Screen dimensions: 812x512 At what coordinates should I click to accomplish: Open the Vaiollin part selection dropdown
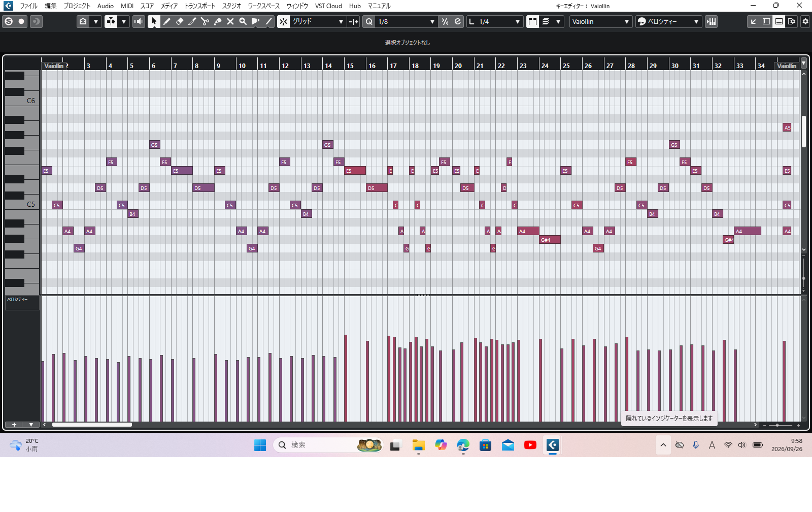(601, 21)
